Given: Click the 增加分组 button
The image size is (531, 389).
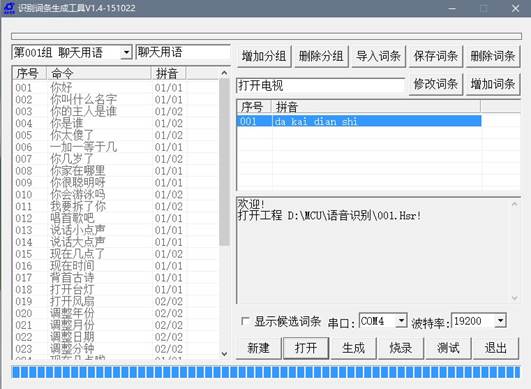Looking at the screenshot, I should pos(264,56).
